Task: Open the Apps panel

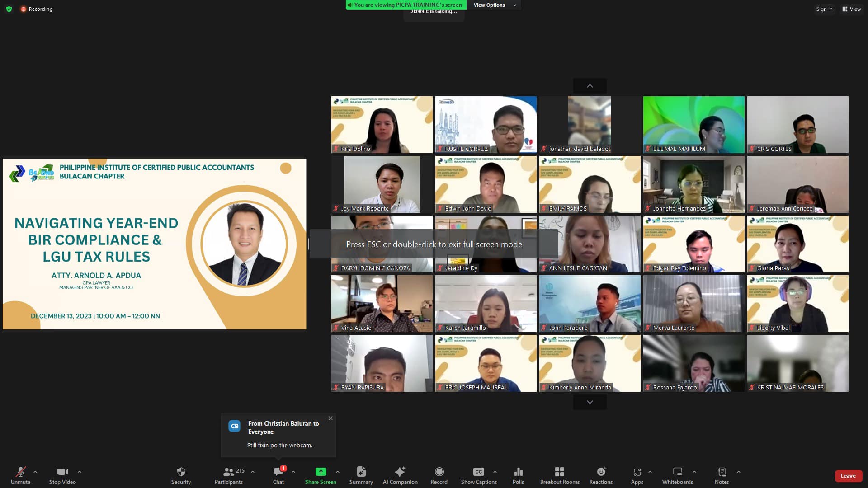Action: (637, 476)
